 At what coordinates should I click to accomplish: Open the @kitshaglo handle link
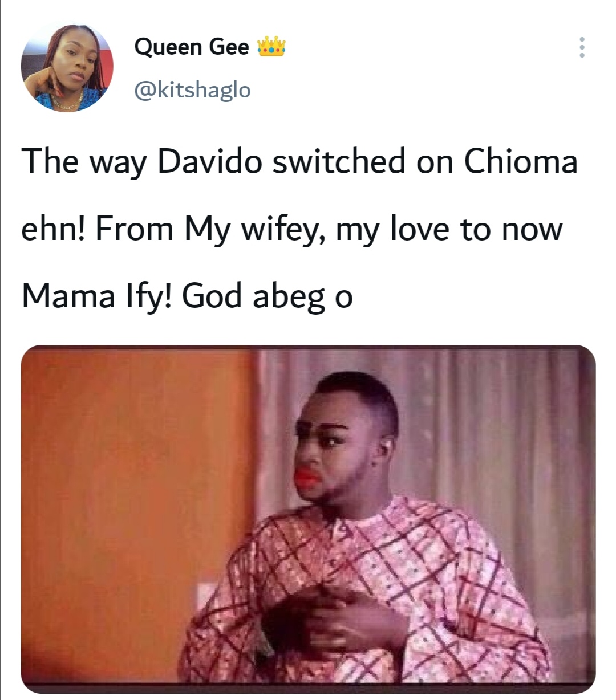click(192, 89)
